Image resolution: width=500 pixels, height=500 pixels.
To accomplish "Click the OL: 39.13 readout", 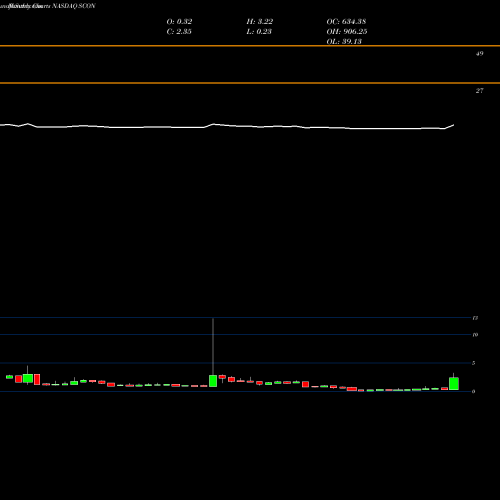I will [344, 42].
